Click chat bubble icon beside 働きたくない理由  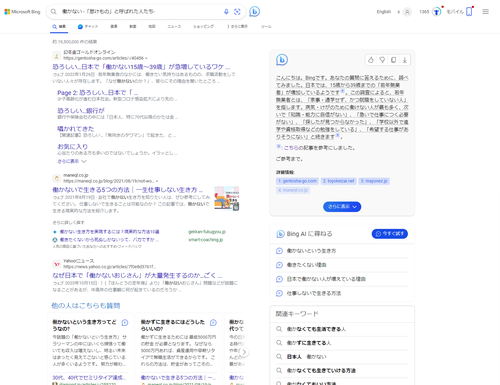click(x=279, y=265)
